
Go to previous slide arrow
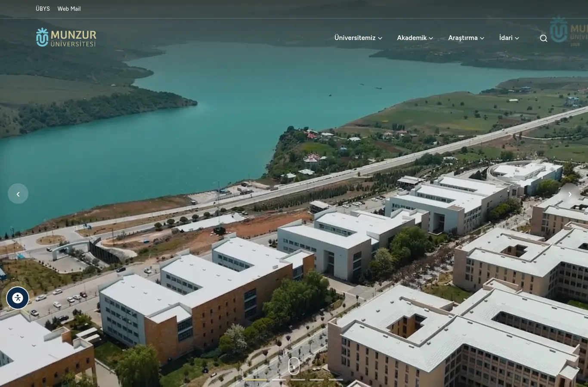coord(18,194)
